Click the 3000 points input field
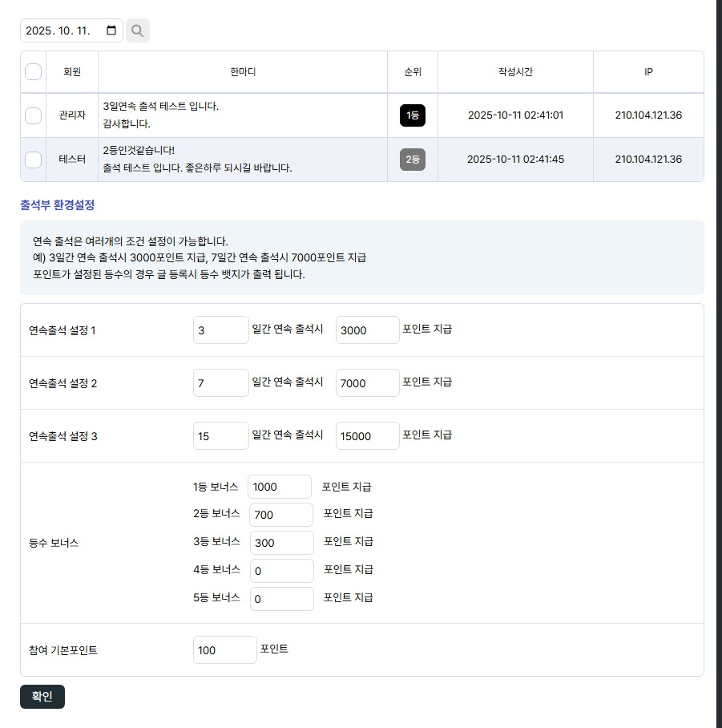722x728 pixels. coord(367,330)
